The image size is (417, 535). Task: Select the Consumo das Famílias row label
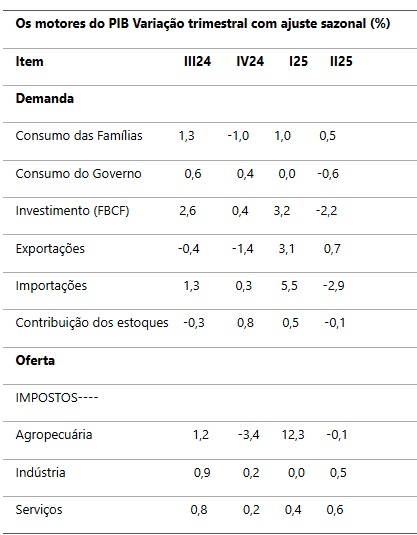[79, 136]
